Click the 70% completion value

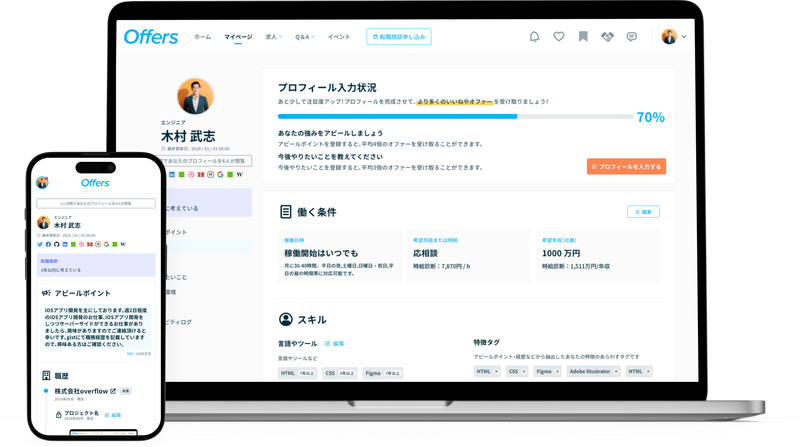(651, 117)
